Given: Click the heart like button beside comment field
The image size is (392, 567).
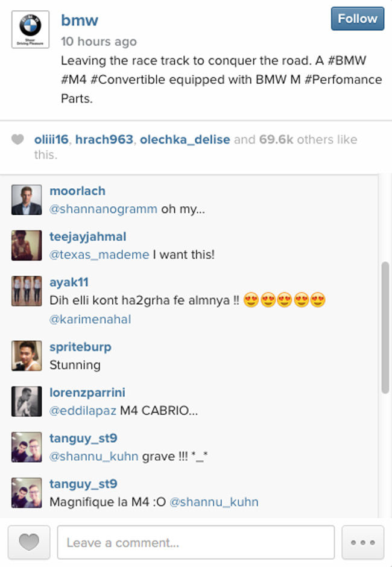Looking at the screenshot, I should tap(29, 542).
